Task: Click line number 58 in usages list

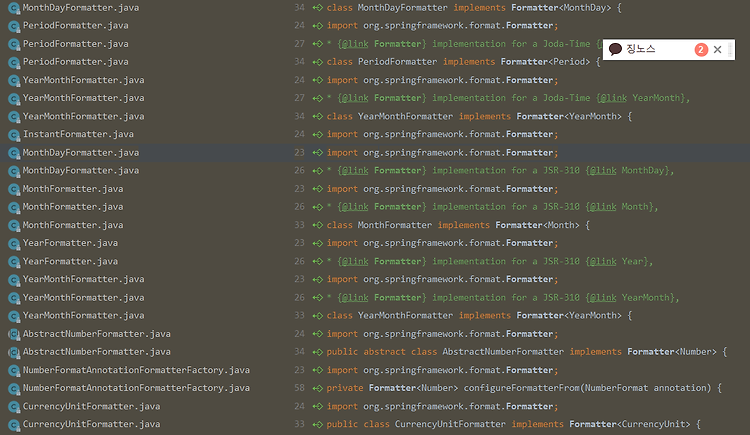Action: pos(299,388)
